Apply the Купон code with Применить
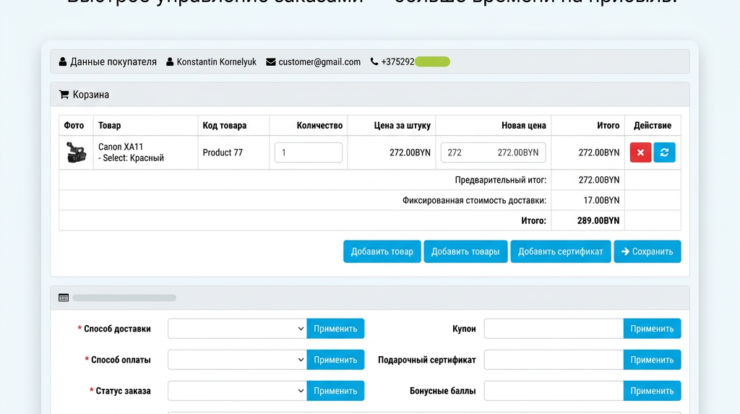 pyautogui.click(x=652, y=329)
